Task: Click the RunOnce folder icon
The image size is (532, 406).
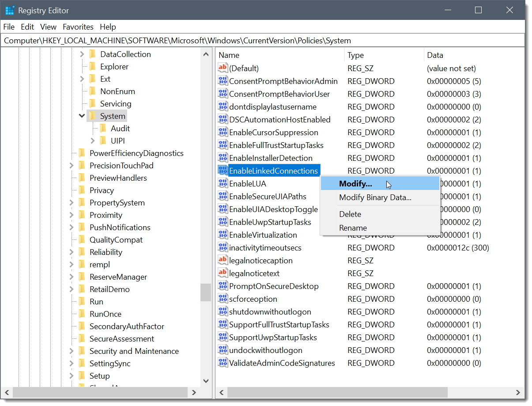Action: pos(82,314)
